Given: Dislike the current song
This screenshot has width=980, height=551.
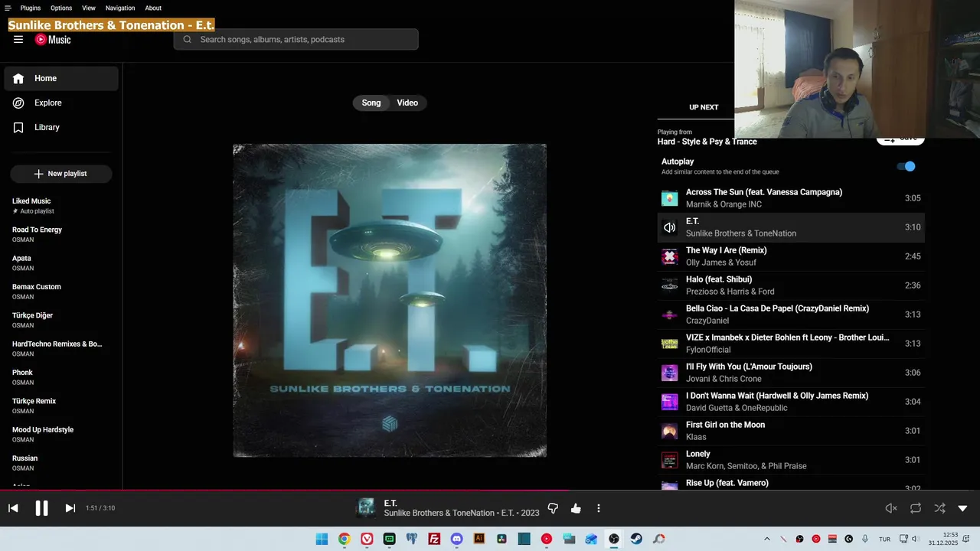Looking at the screenshot, I should [x=553, y=508].
